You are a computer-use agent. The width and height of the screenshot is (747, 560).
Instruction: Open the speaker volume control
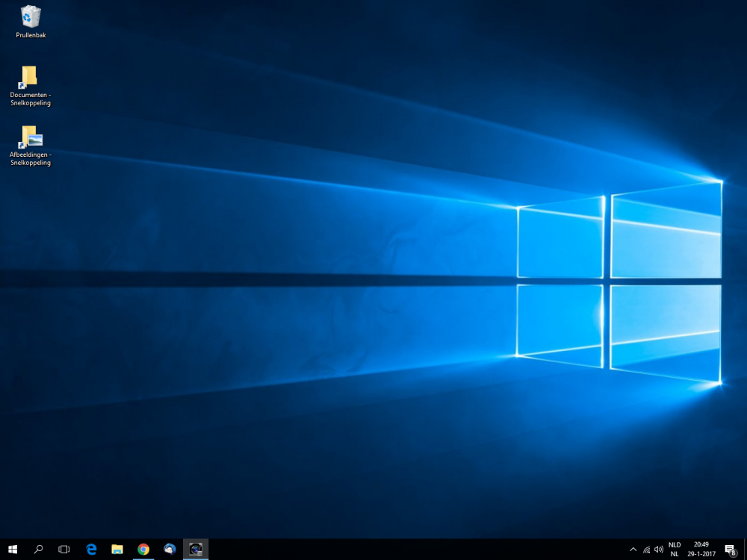(659, 550)
